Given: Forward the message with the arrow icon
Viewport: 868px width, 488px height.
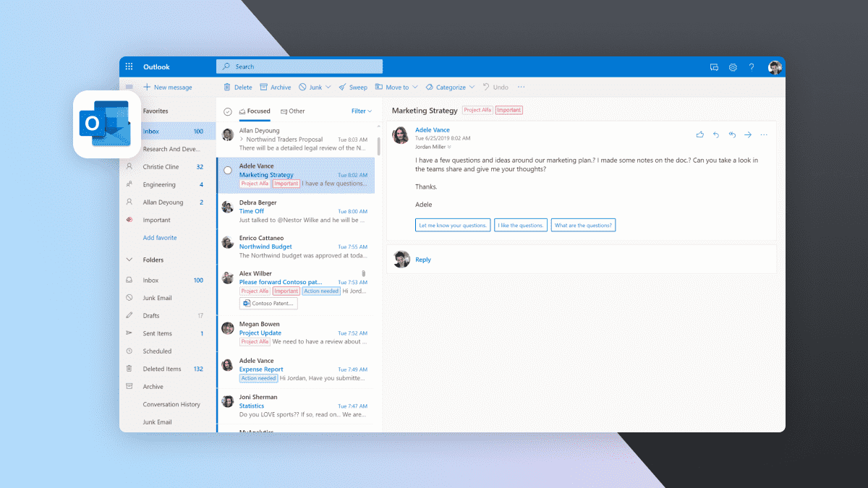Looking at the screenshot, I should (747, 134).
